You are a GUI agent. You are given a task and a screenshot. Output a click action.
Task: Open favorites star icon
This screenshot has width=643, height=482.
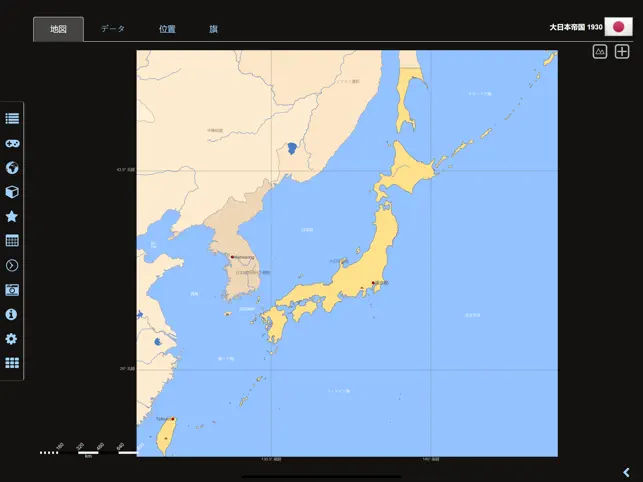(12, 216)
